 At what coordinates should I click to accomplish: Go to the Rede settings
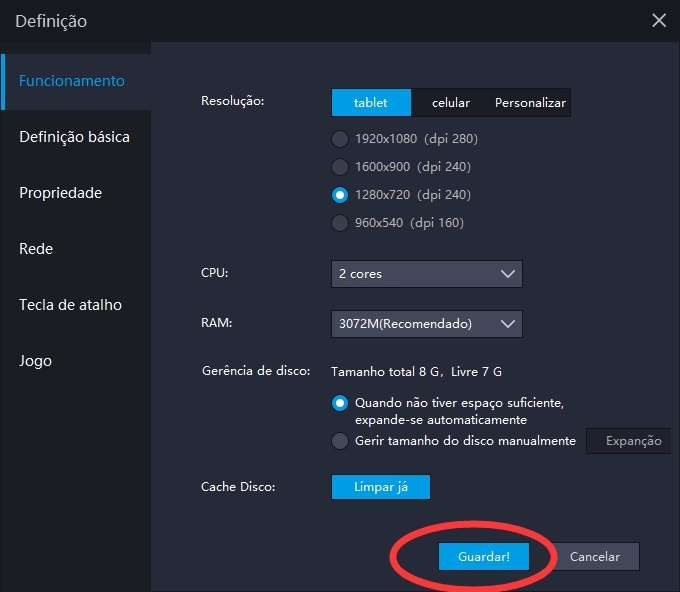[36, 249]
